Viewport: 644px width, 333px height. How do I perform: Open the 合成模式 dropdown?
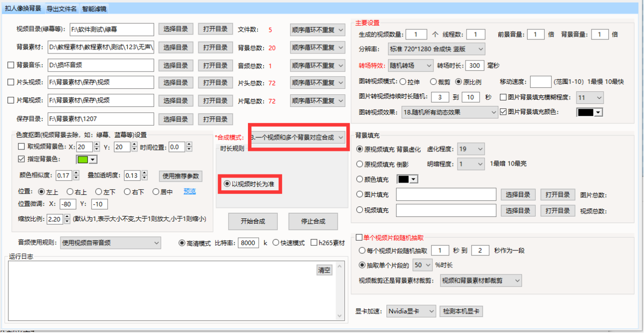(x=298, y=137)
